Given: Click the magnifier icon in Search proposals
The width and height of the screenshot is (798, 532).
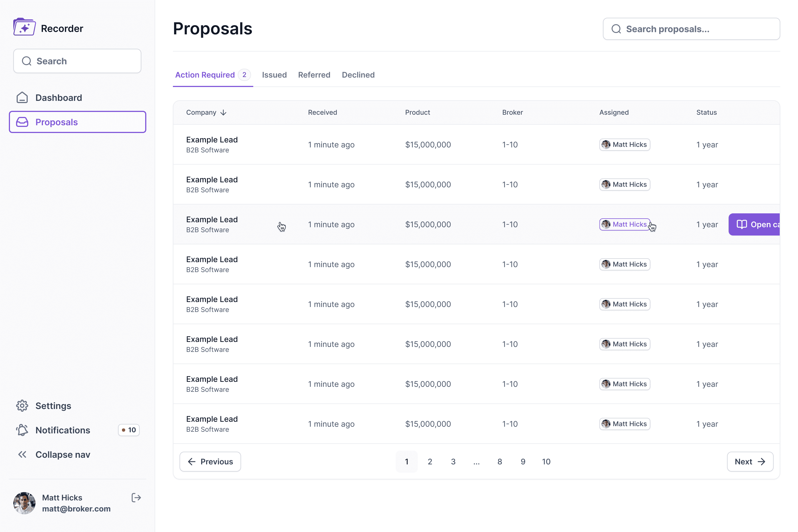Looking at the screenshot, I should (616, 29).
